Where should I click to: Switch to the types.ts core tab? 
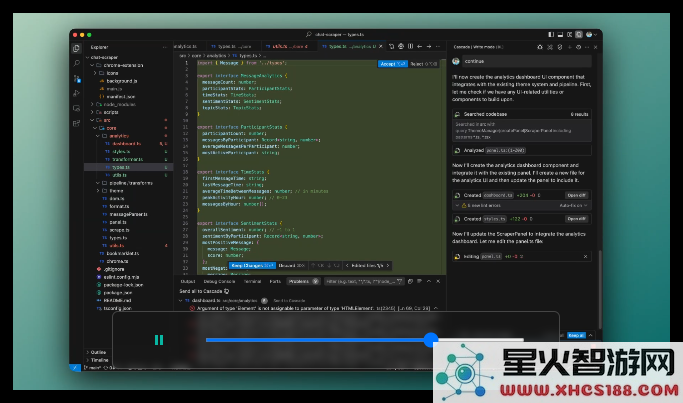coord(231,46)
